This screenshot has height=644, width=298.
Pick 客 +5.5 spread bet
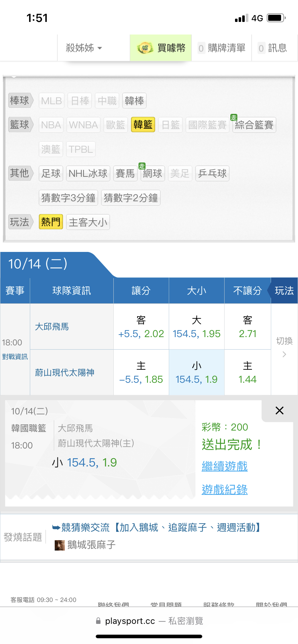click(141, 327)
